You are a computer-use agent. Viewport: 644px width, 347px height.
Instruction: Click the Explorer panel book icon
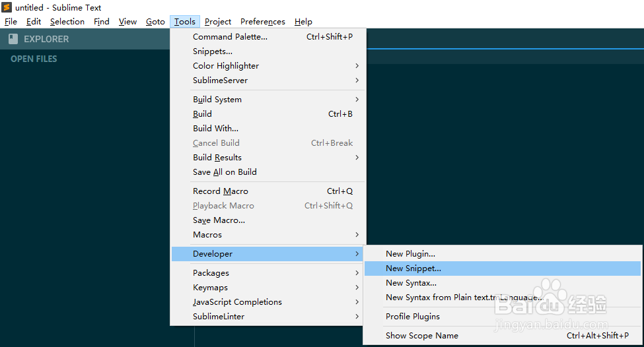[x=13, y=39]
